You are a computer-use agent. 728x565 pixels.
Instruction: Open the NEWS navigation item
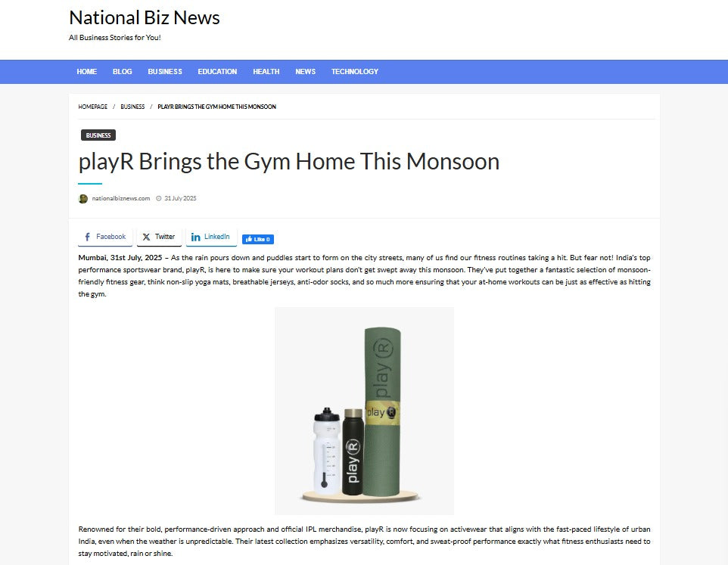point(306,72)
